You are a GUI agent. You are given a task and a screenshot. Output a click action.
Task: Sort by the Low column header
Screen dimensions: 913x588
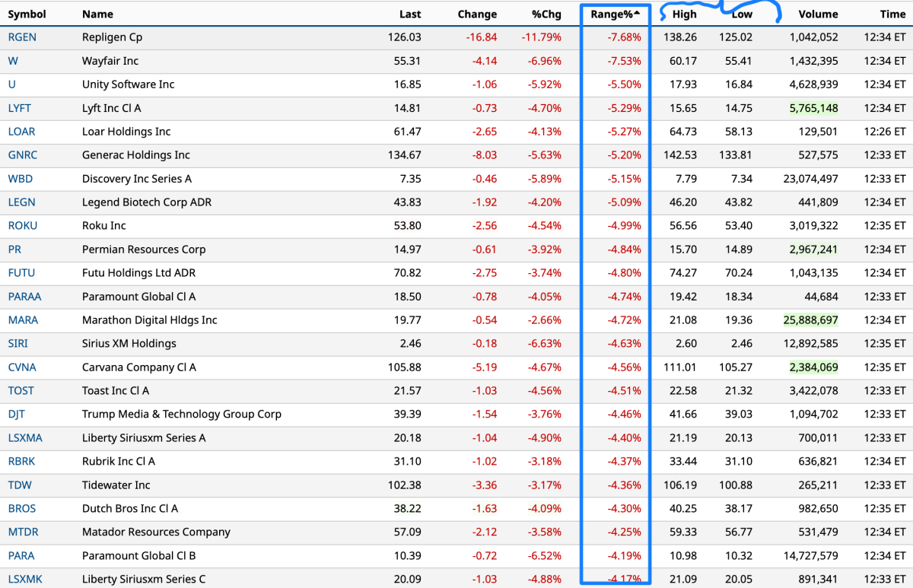point(741,14)
